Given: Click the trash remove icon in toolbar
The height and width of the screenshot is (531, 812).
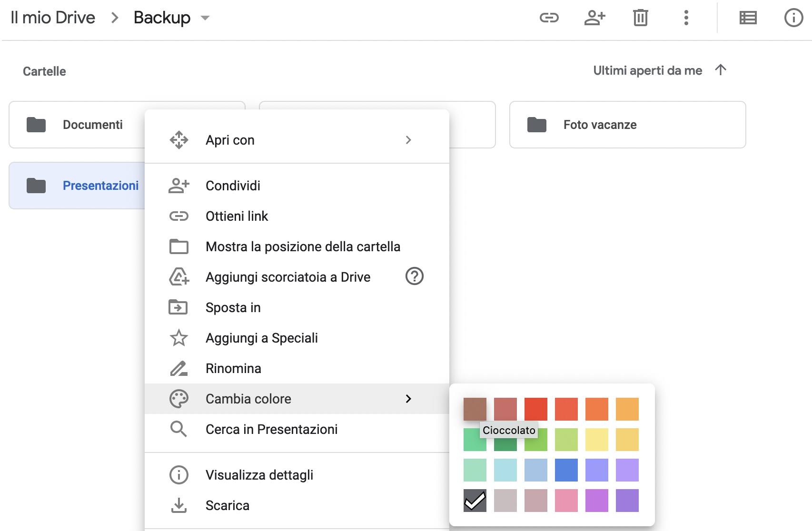Looking at the screenshot, I should tap(640, 18).
